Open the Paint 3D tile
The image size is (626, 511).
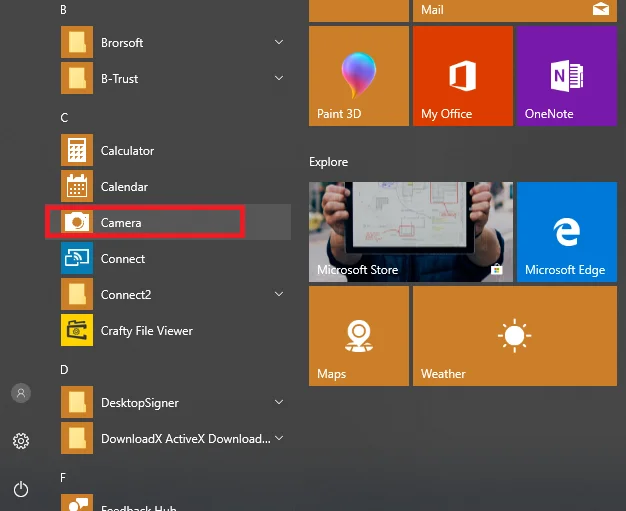pyautogui.click(x=359, y=76)
